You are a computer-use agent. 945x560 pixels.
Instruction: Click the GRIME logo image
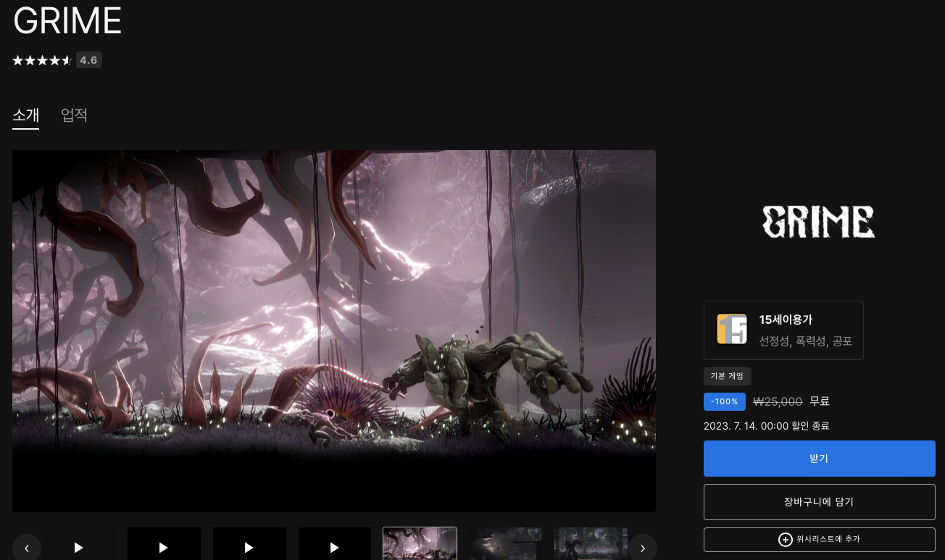[819, 222]
